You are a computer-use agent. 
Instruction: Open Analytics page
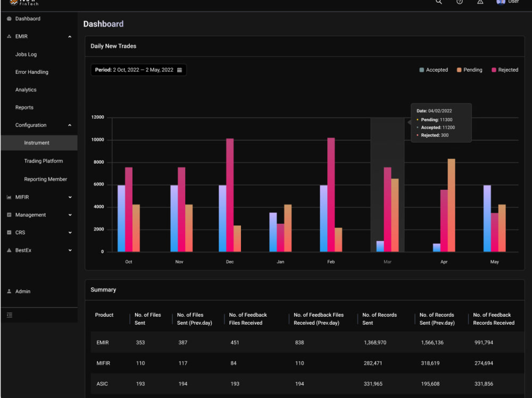(26, 89)
